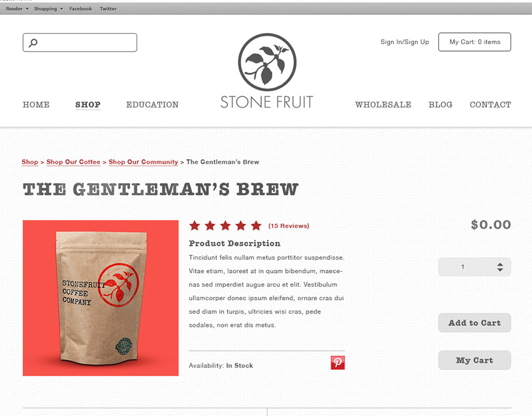The width and height of the screenshot is (532, 416).
Task: Open the Twitter bookmark
Action: (x=108, y=9)
